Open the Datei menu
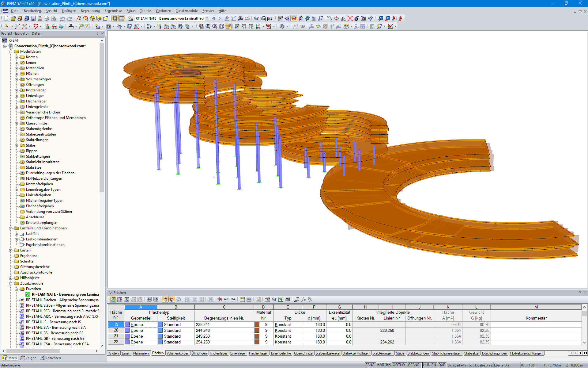The height and width of the screenshot is (368, 588). tap(15, 11)
